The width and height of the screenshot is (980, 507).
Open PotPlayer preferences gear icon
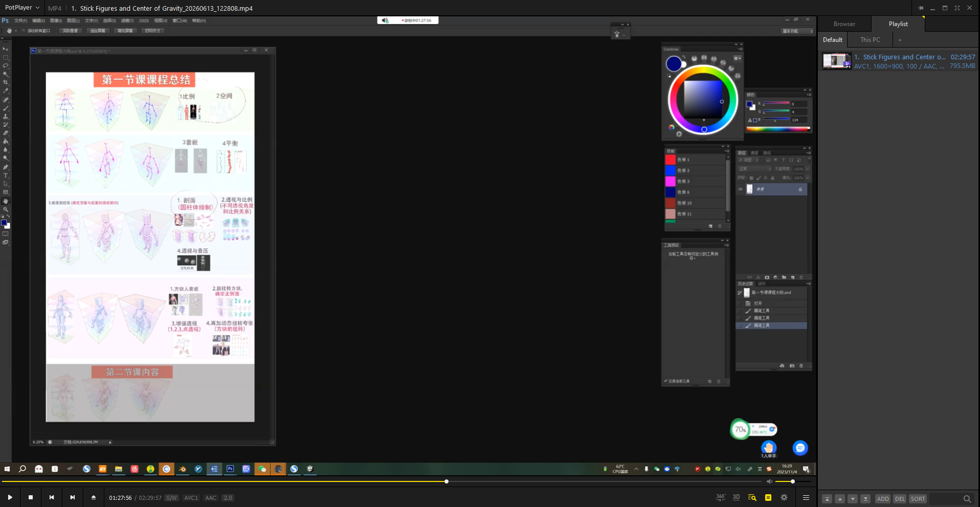(784, 497)
